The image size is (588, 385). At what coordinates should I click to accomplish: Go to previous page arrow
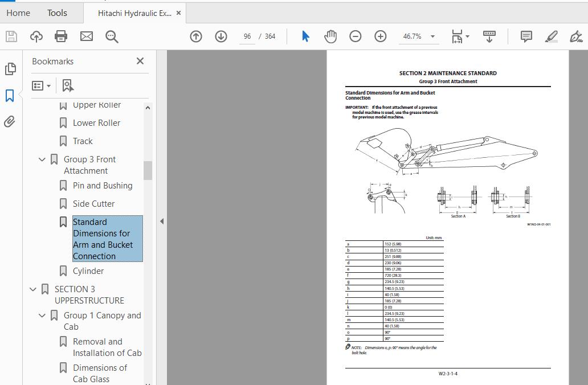[196, 36]
